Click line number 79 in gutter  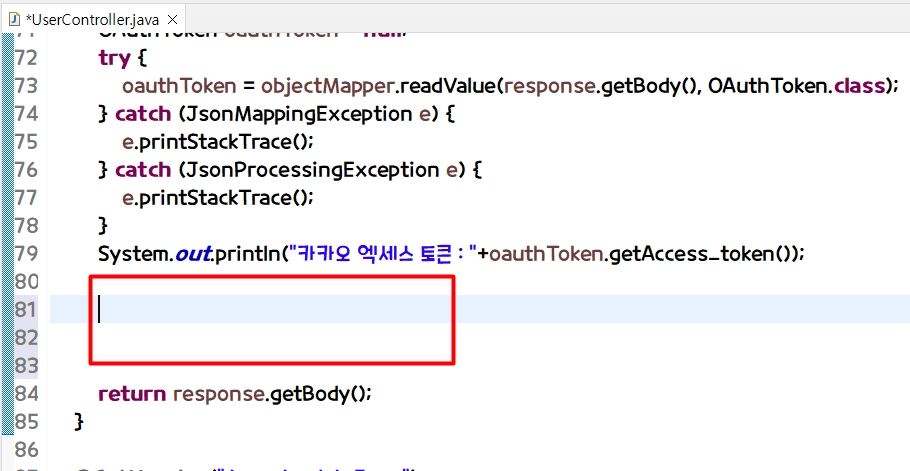26,253
